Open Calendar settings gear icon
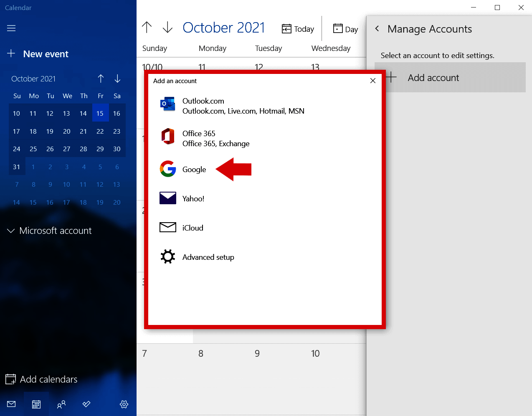This screenshot has width=532, height=416. point(124,404)
